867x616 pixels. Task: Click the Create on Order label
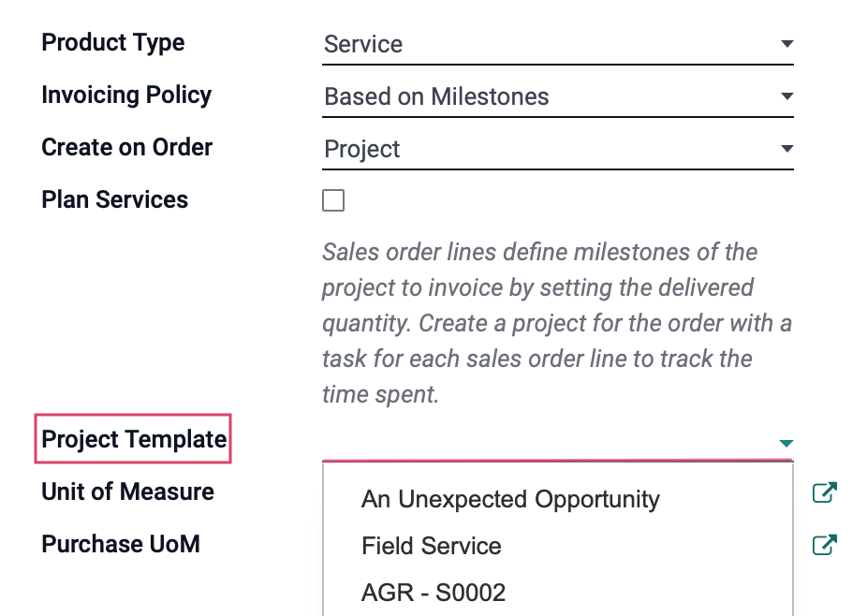(126, 147)
